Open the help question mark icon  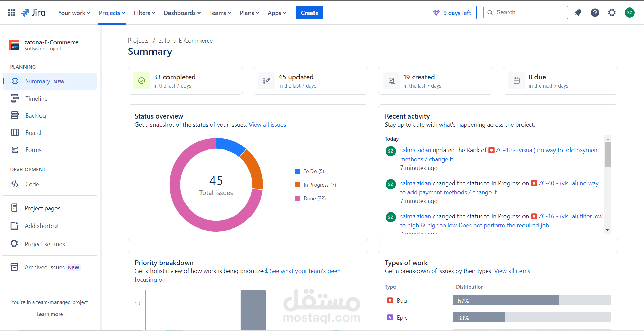point(595,13)
